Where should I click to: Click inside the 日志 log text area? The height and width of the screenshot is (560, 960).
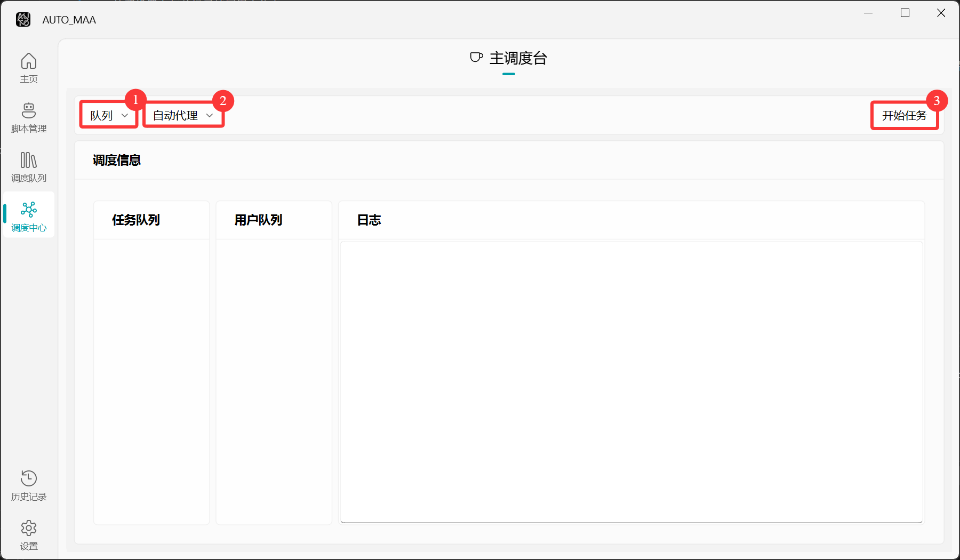click(x=631, y=381)
